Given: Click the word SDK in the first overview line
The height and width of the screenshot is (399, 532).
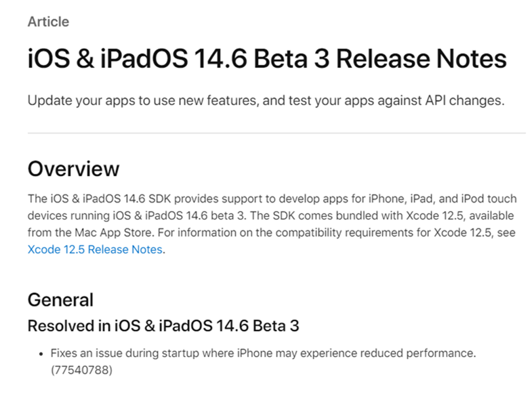Looking at the screenshot, I should [x=159, y=198].
